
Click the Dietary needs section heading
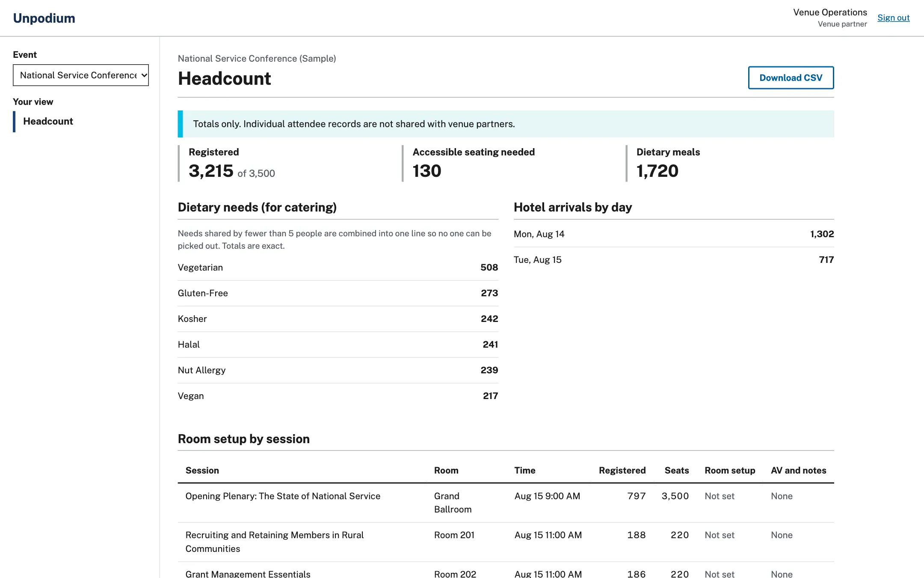(257, 207)
